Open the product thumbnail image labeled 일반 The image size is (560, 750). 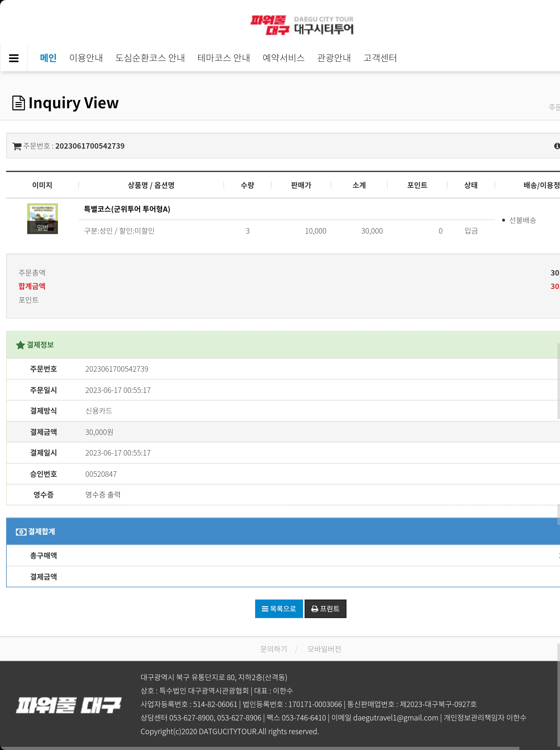tap(42, 219)
